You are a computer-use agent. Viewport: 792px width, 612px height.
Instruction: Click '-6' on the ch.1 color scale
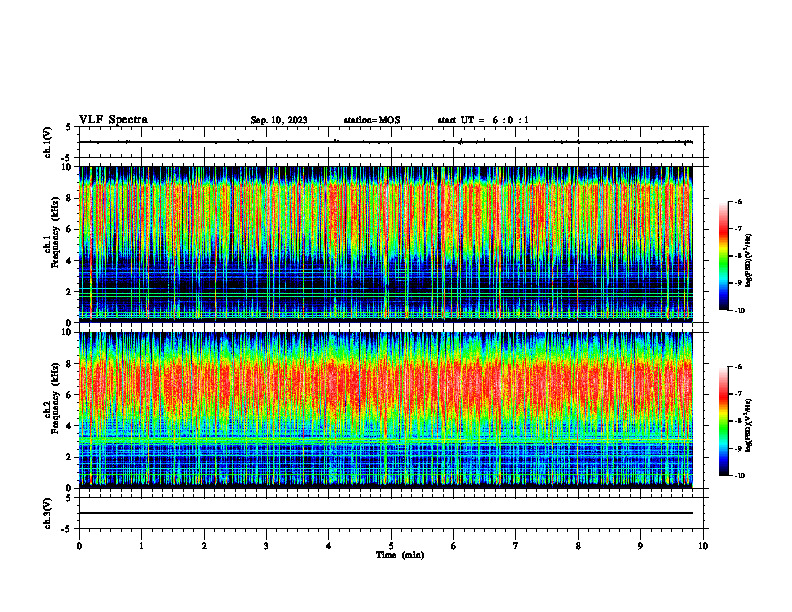738,202
